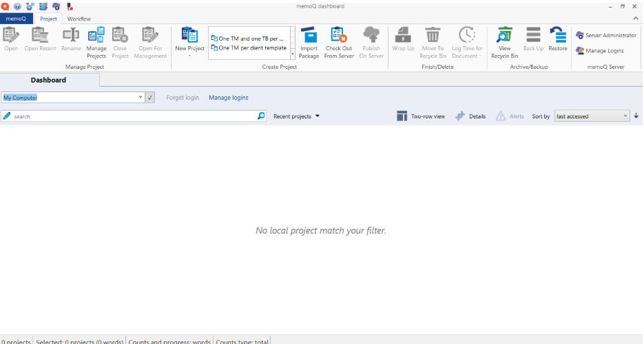The height and width of the screenshot is (344, 644).
Task: Click Publish On Server icon
Action: [x=371, y=35]
